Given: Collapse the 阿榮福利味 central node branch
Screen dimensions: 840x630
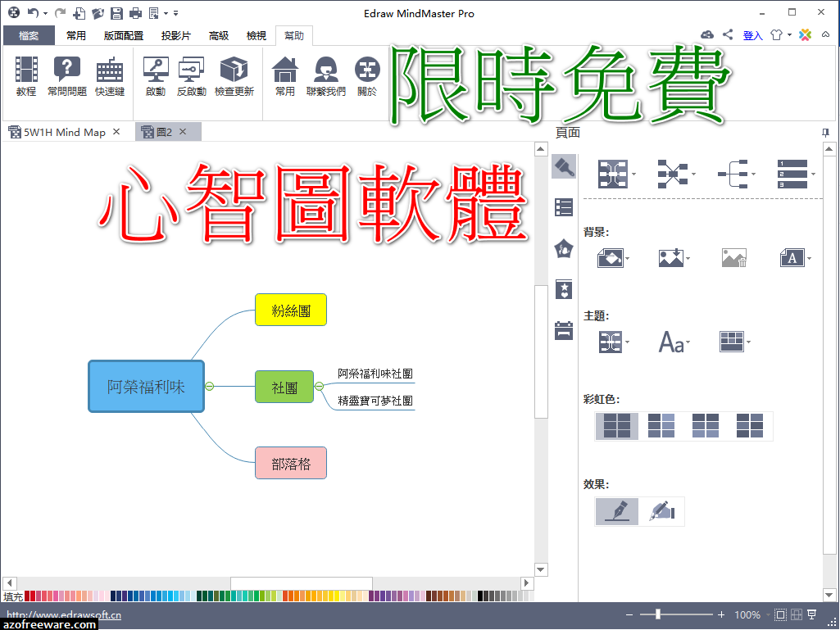Looking at the screenshot, I should click(210, 386).
